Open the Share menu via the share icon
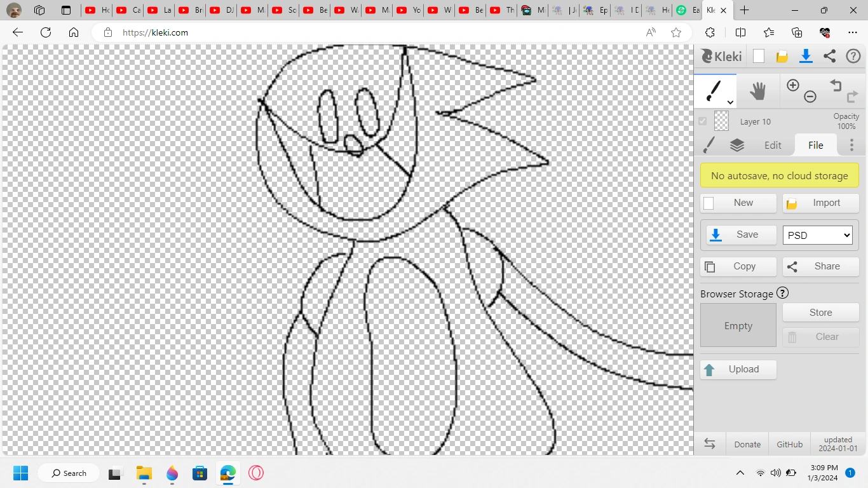Screen dimensions: 868x488 pyautogui.click(x=829, y=56)
